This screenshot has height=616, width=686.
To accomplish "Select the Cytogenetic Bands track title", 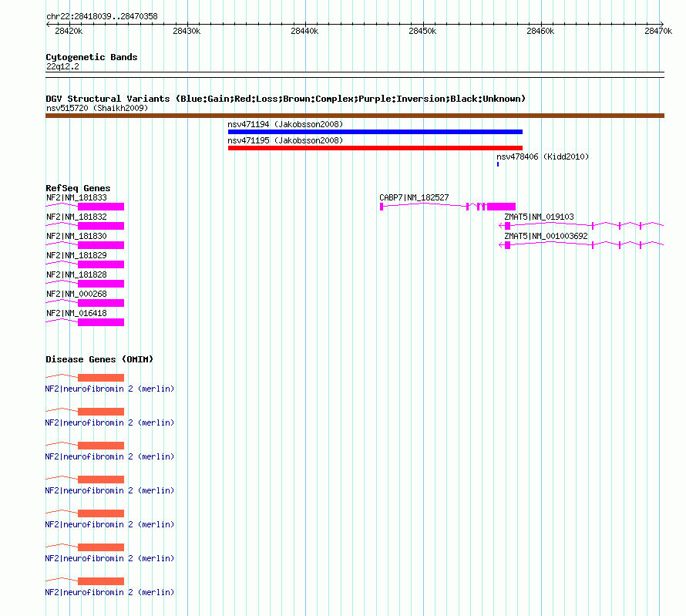I will (x=92, y=57).
